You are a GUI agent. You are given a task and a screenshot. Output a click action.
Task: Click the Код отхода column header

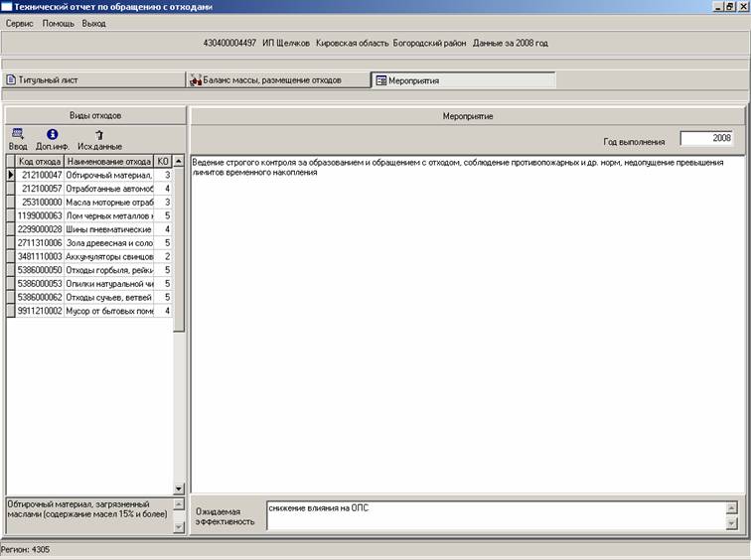click(x=40, y=161)
